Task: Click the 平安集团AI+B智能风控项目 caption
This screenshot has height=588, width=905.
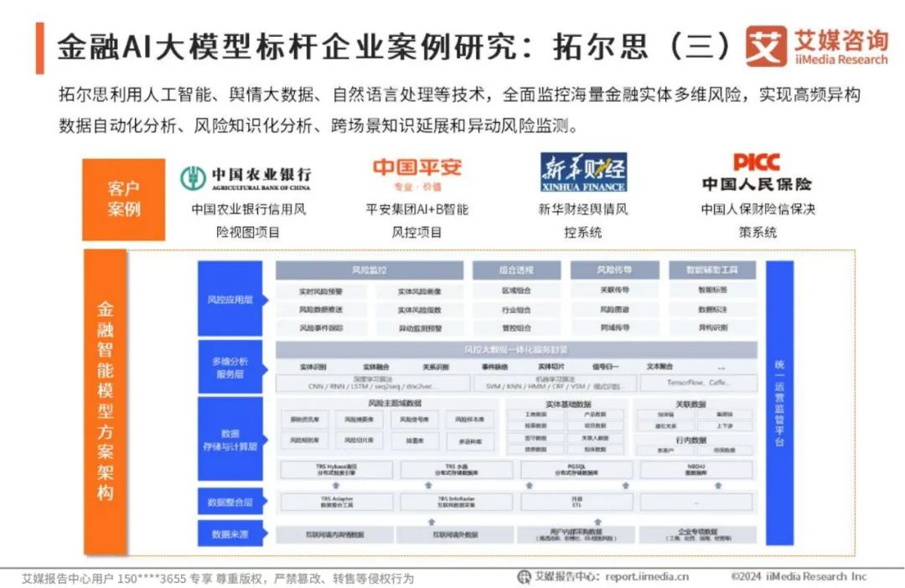Action: coord(416,220)
